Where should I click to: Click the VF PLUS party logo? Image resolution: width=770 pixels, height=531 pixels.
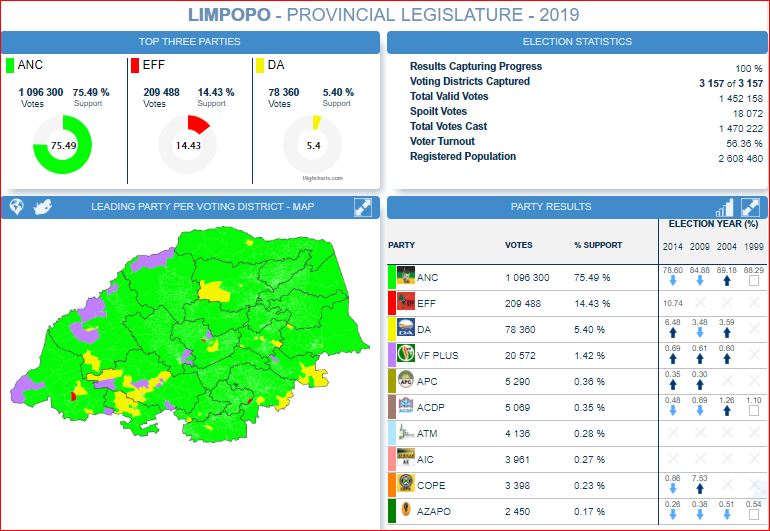[405, 355]
